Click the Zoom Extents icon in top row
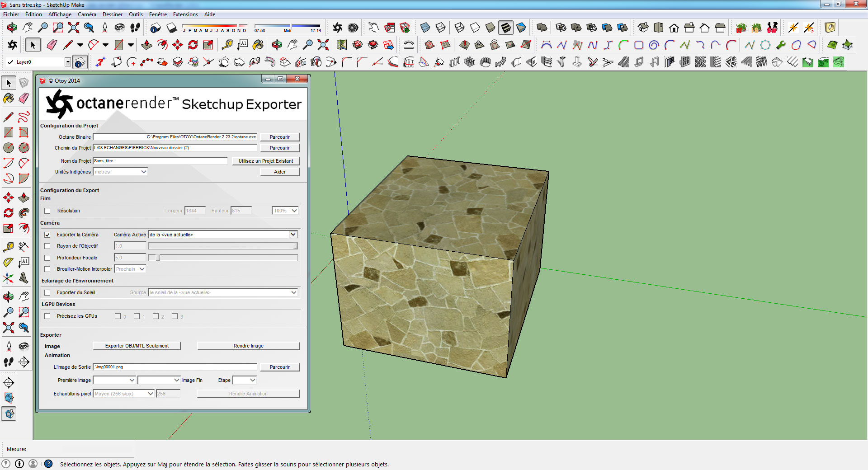 coord(73,28)
